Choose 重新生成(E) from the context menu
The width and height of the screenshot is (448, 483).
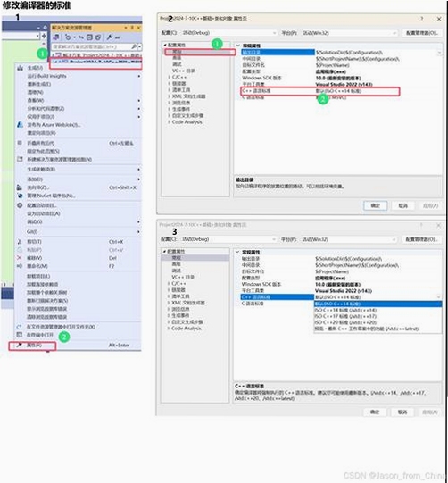coord(39,84)
